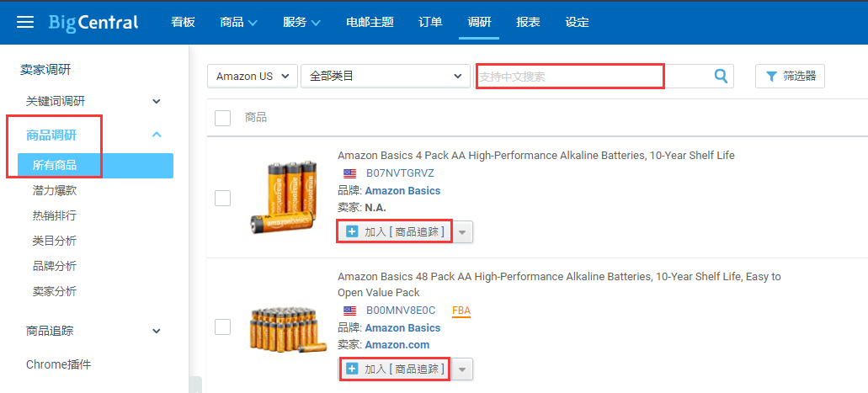Open dropdown arrow next to 4 Pack 加入商品追踪
868x393 pixels.
point(463,232)
